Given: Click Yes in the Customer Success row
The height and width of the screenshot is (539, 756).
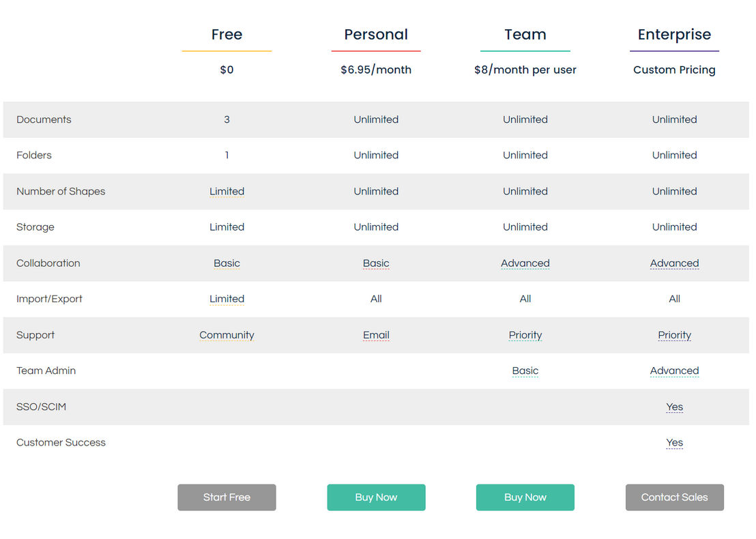Looking at the screenshot, I should [675, 443].
